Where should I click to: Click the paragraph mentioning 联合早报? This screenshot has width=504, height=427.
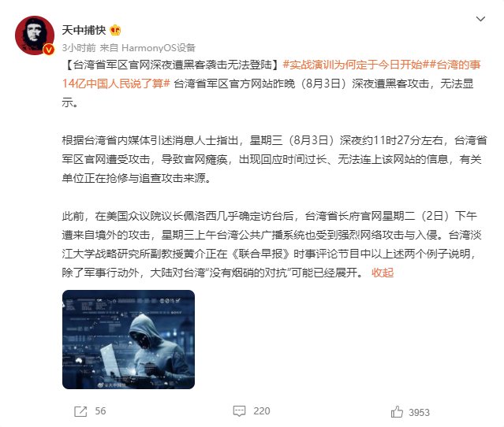click(271, 244)
